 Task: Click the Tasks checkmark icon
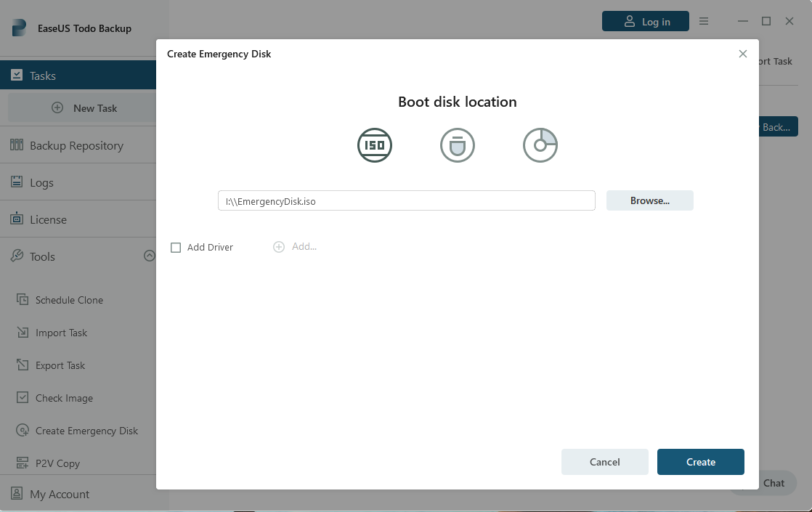coord(17,75)
